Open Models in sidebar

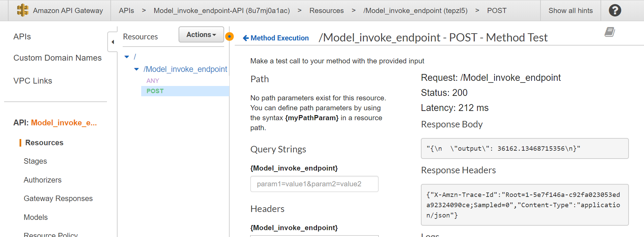coord(36,217)
